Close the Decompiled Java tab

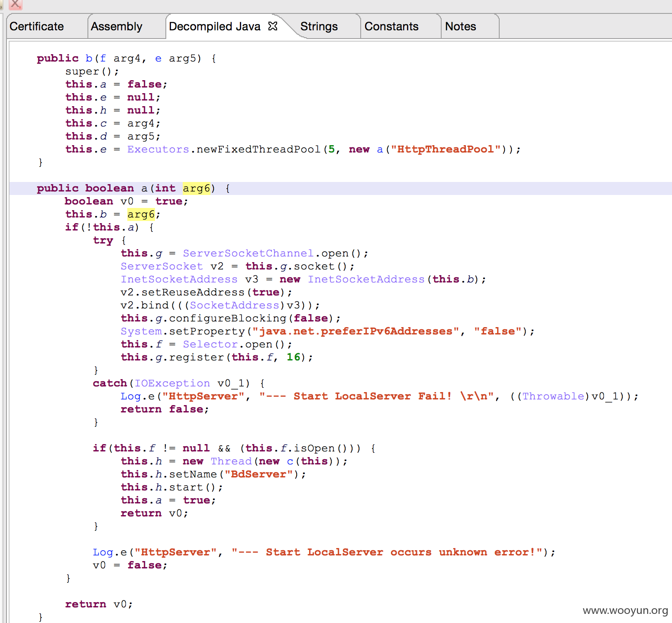(272, 26)
